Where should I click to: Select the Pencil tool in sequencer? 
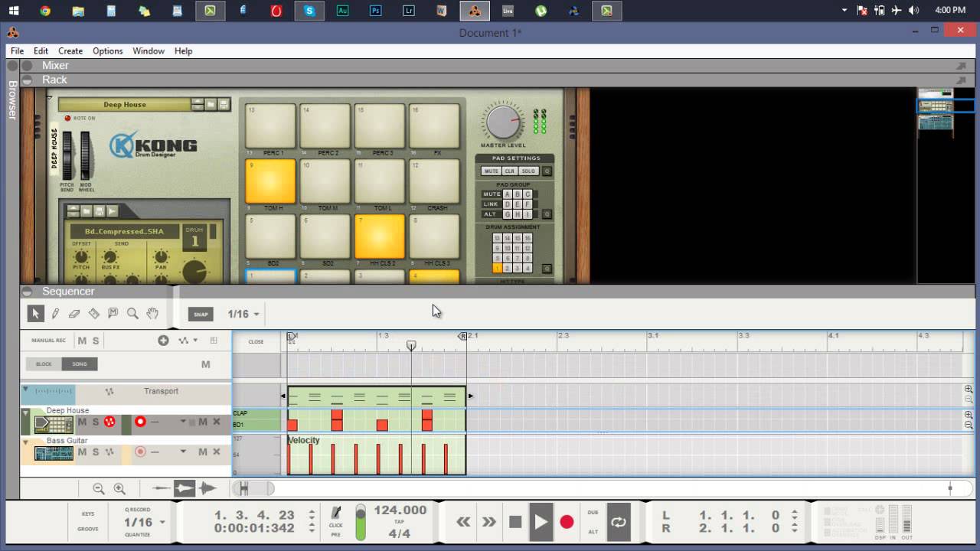(55, 313)
